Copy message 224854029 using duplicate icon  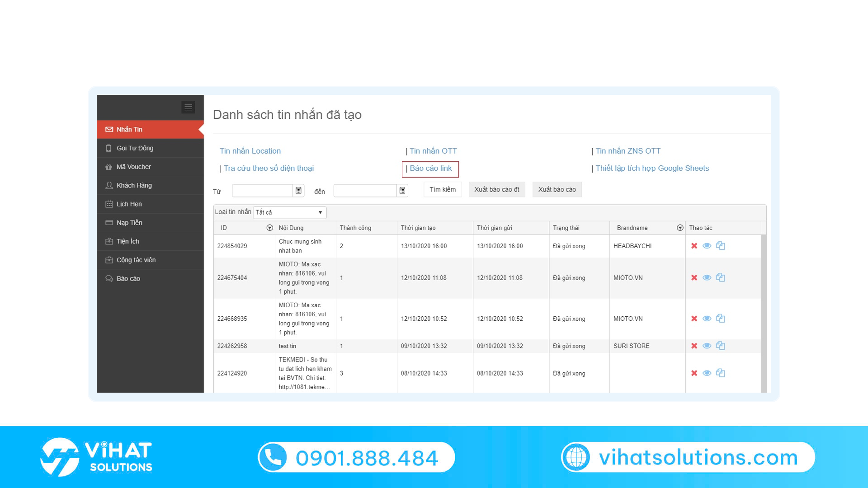(721, 246)
